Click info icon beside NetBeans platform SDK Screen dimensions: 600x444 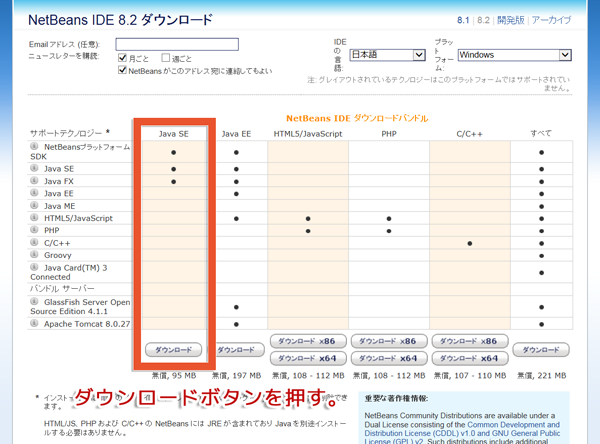coord(34,146)
